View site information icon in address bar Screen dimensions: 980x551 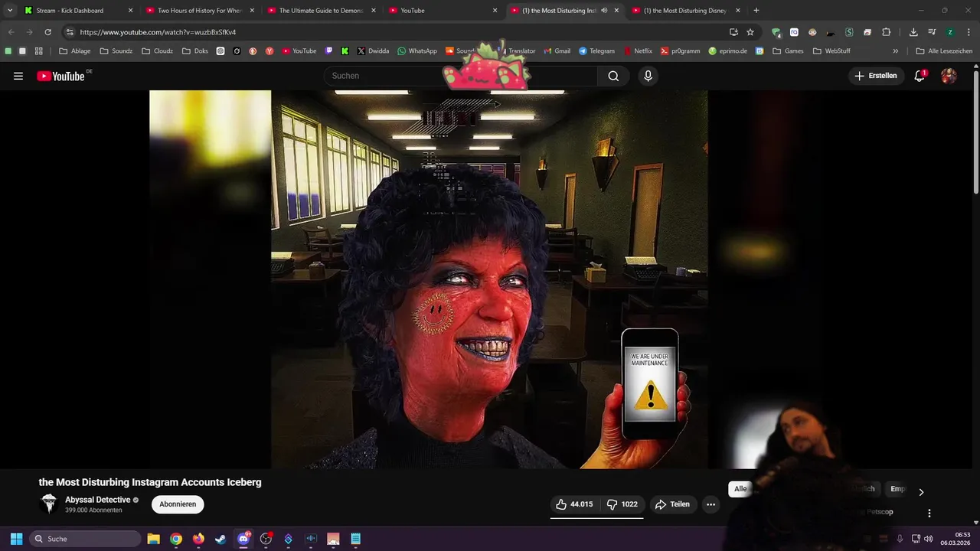point(70,32)
